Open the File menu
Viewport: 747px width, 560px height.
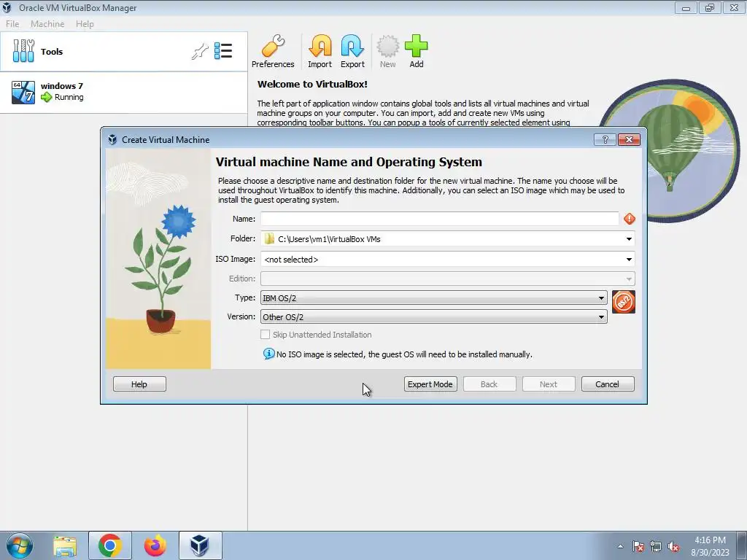point(12,24)
